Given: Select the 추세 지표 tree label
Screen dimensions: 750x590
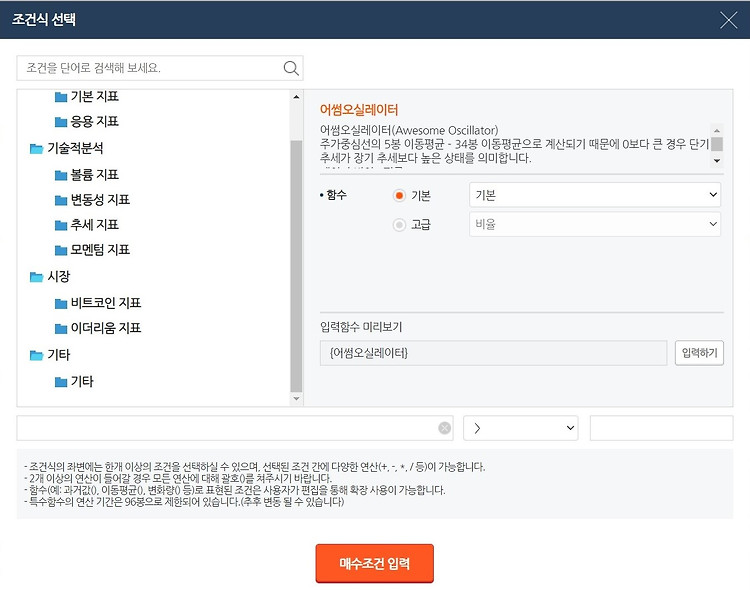Looking at the screenshot, I should [x=95, y=225].
